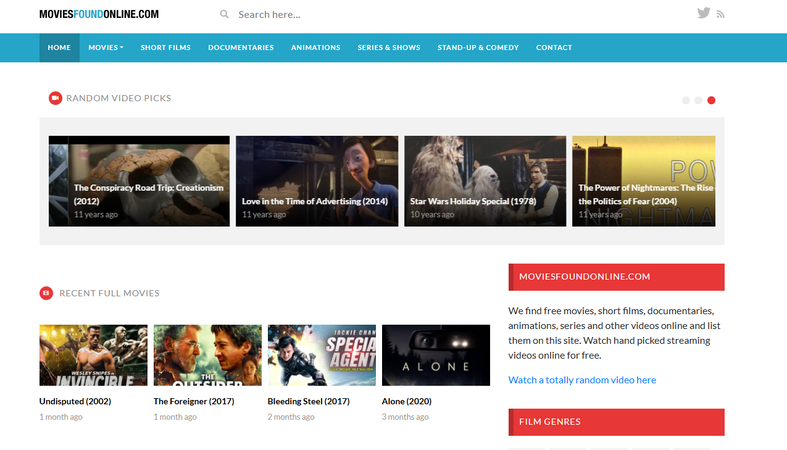Screen dimensions: 787x450
Task: Click the MoviesFoundOnline.com logo
Action: pos(99,14)
